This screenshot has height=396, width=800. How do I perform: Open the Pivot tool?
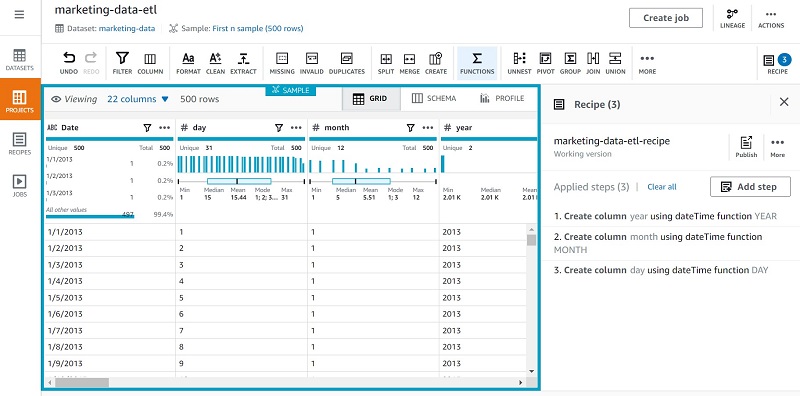(x=545, y=63)
